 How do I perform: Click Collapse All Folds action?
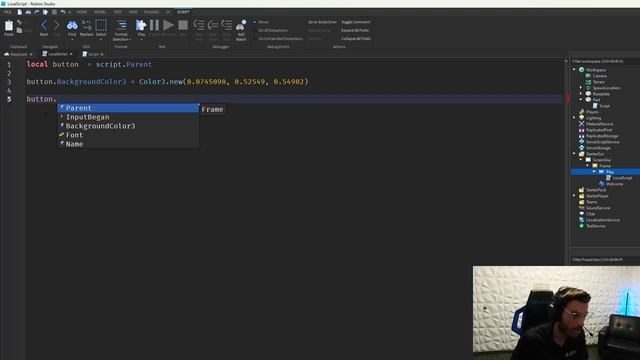(x=356, y=38)
